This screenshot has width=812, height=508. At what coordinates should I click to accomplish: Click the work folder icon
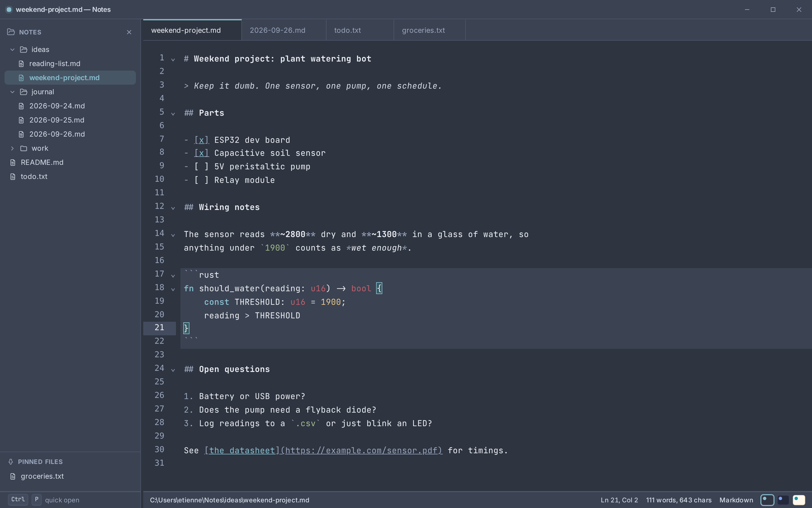tap(23, 148)
